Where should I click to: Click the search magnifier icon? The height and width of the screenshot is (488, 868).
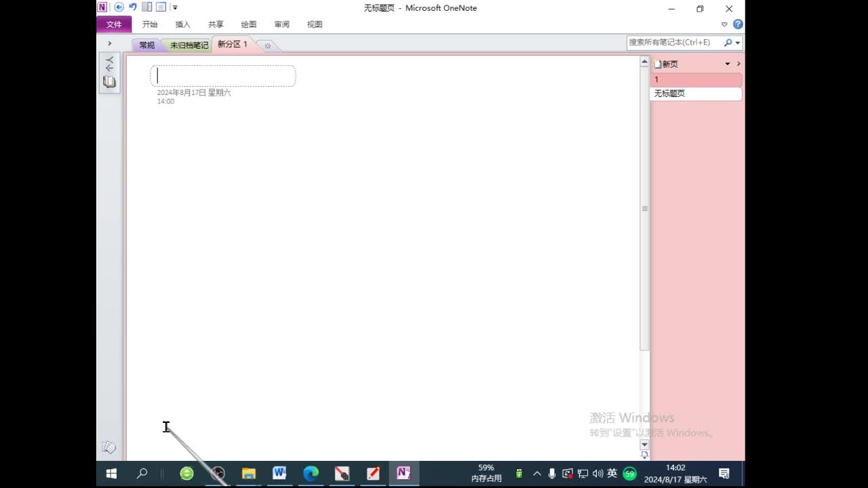click(728, 42)
